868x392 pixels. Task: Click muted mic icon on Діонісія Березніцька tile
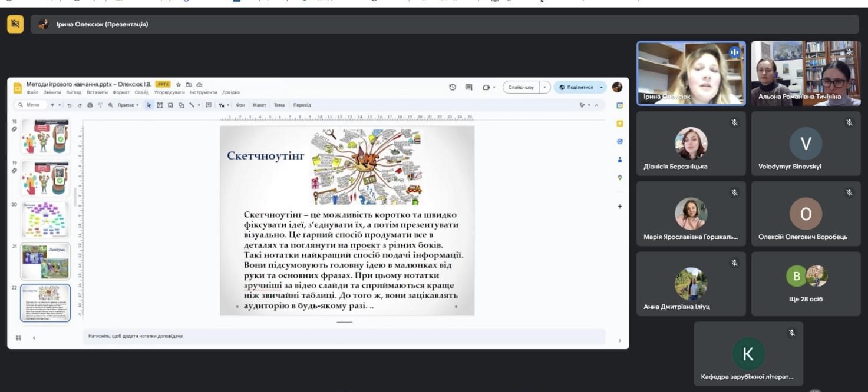coord(735,122)
